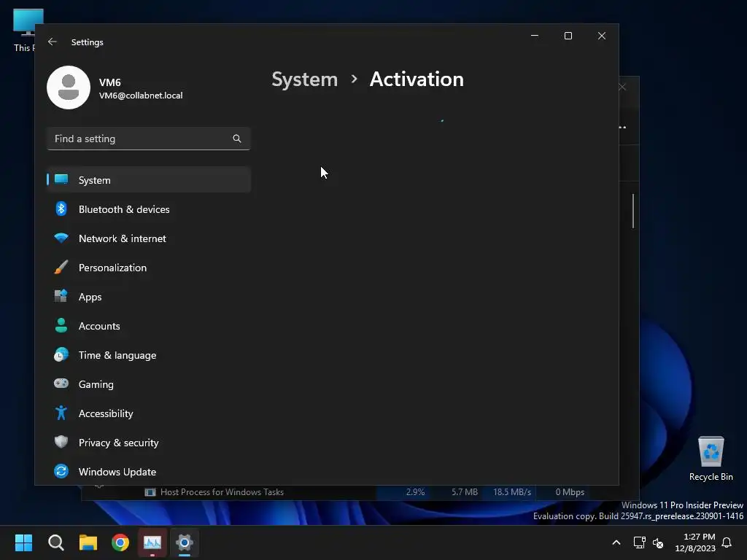The width and height of the screenshot is (747, 560).
Task: Open Task Manager's more options ellipsis
Action: (623, 127)
